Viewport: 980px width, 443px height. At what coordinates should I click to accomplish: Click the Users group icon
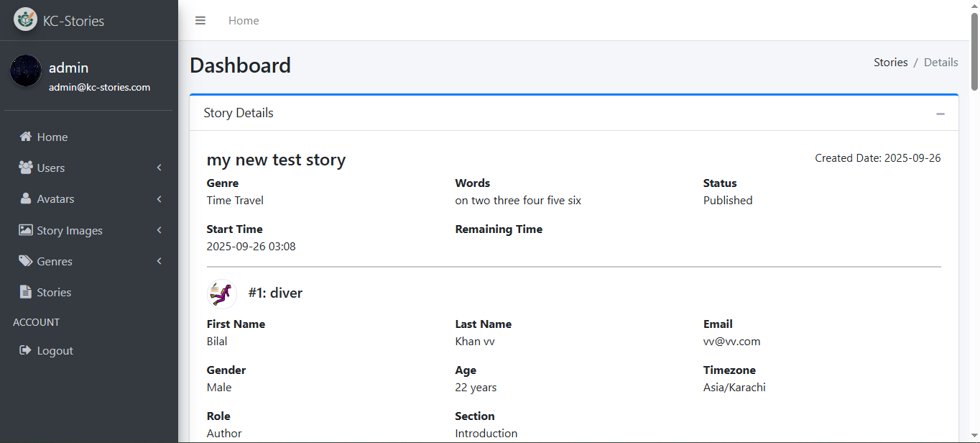pos(26,168)
